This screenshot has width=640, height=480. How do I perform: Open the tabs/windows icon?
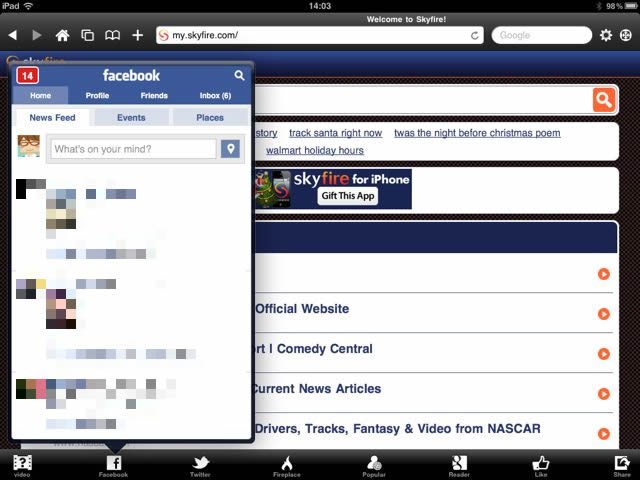[87, 36]
